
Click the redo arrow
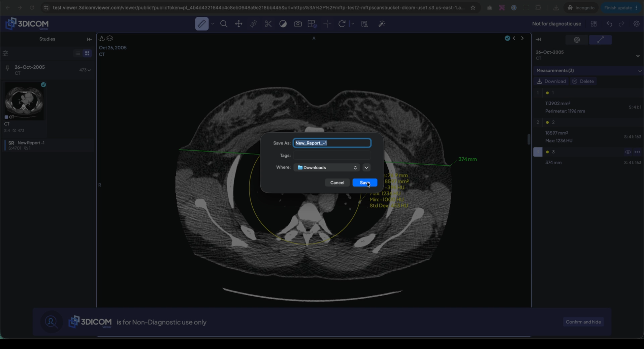[x=622, y=24]
